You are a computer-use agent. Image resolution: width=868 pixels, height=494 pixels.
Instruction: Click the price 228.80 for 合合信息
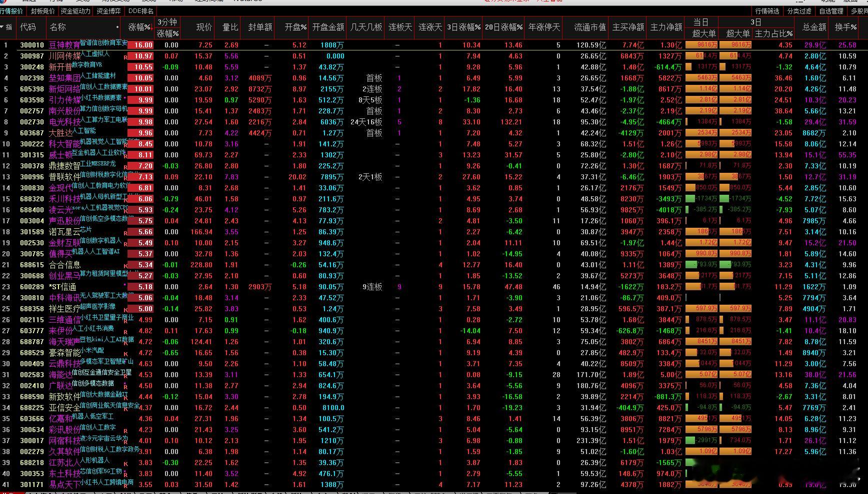click(x=201, y=265)
